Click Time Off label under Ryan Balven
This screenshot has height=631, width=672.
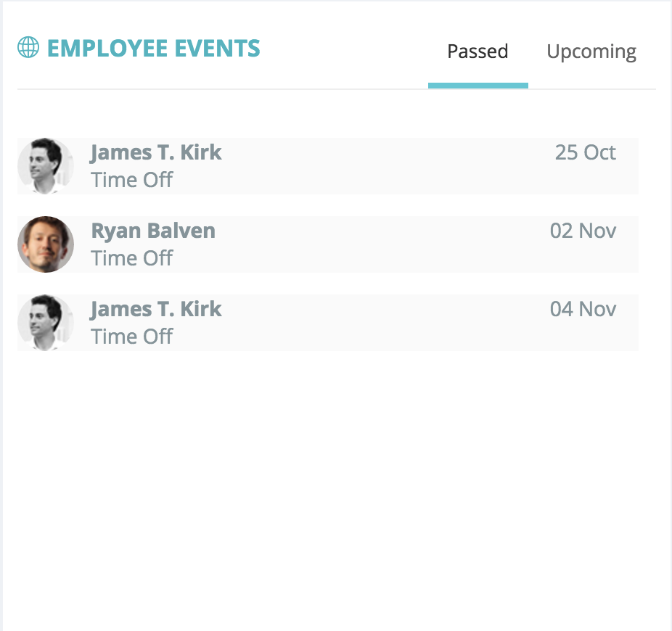(132, 258)
